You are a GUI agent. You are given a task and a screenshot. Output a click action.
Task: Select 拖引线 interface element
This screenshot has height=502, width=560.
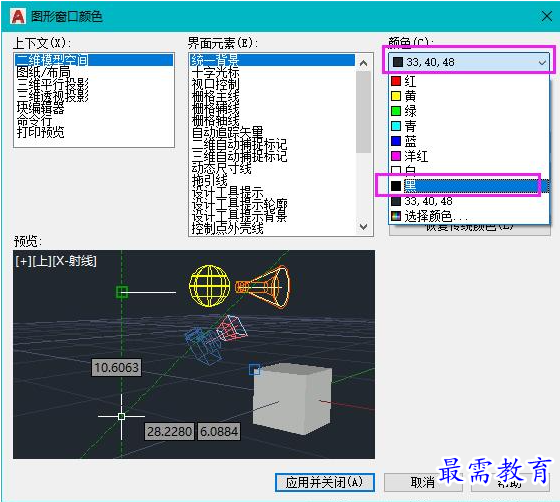[x=272, y=180]
